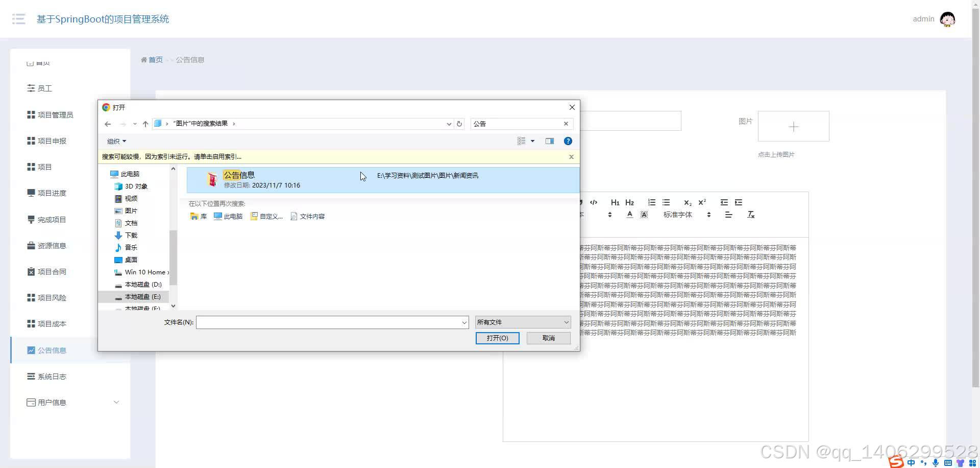Select 视频 in the navigation tree
Image resolution: width=980 pixels, height=468 pixels.
[126, 199]
